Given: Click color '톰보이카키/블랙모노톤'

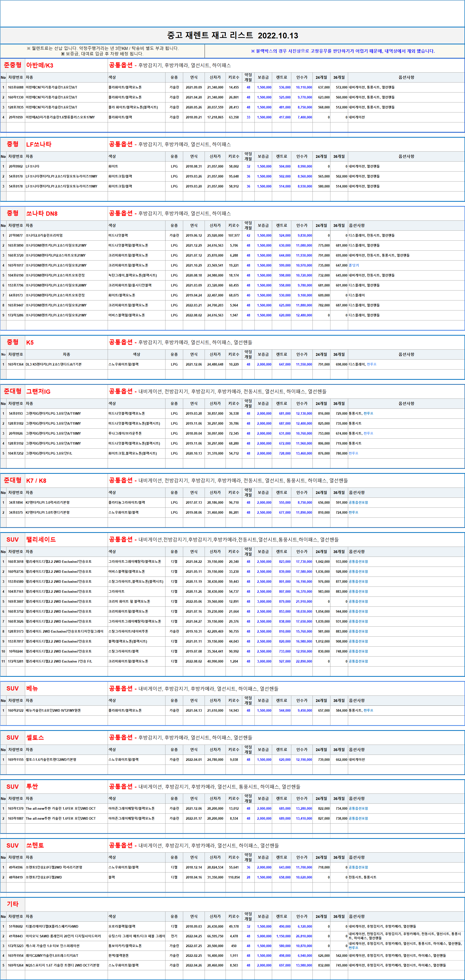Looking at the screenshot, I should tap(125, 946).
